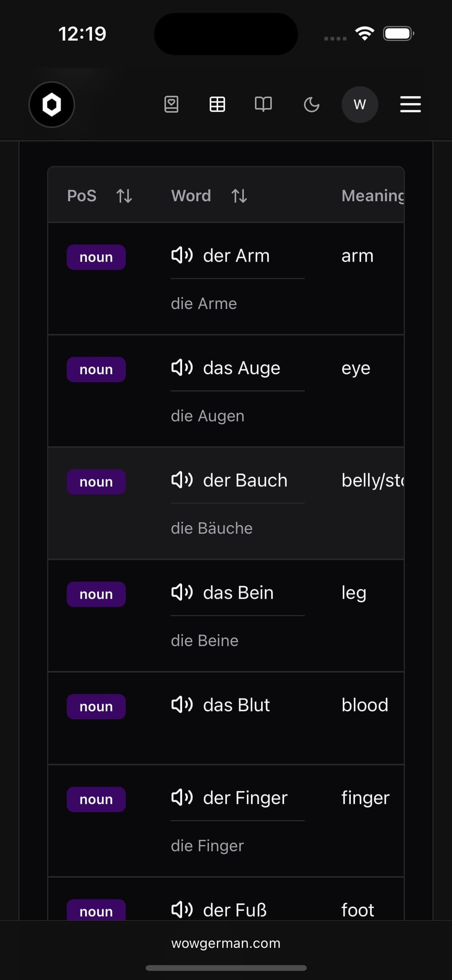Sort table by PoS column arrows
The width and height of the screenshot is (452, 980).
tap(124, 195)
